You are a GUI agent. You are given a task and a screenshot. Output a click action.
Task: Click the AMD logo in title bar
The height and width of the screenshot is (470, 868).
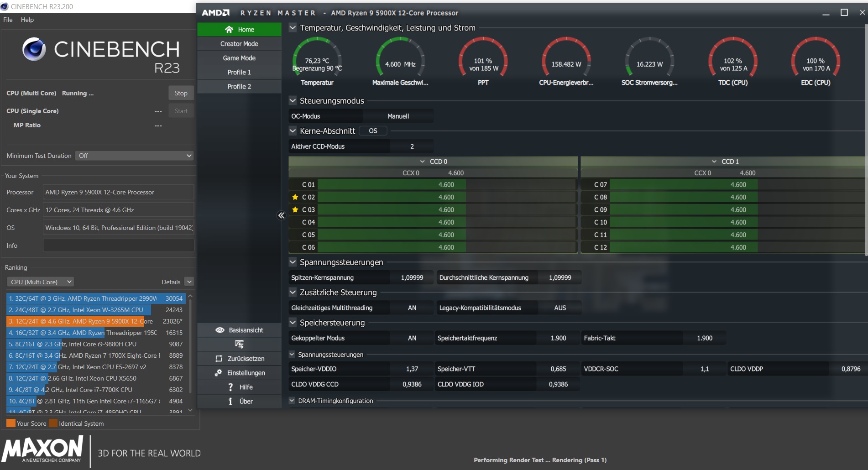215,13
